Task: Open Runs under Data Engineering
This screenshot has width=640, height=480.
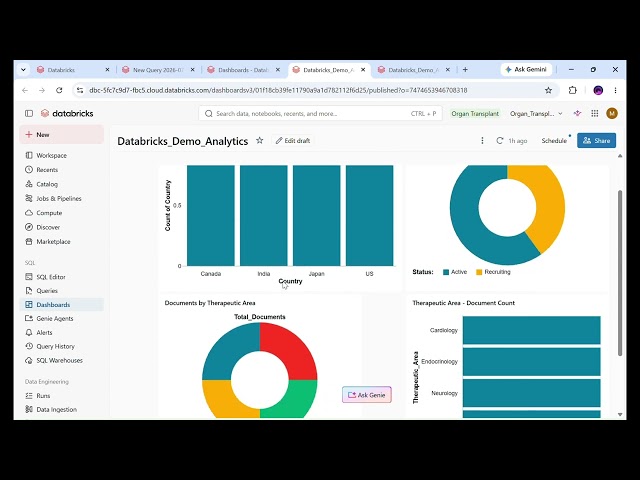Action: [43, 396]
